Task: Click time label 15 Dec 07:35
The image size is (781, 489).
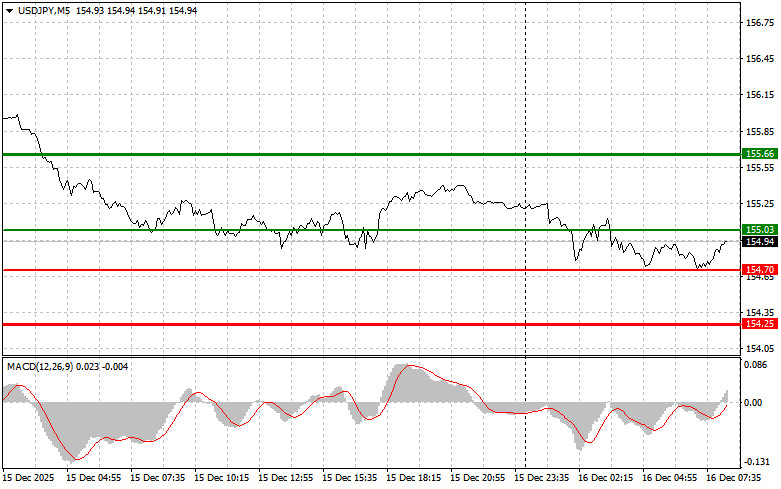Action: (157, 478)
